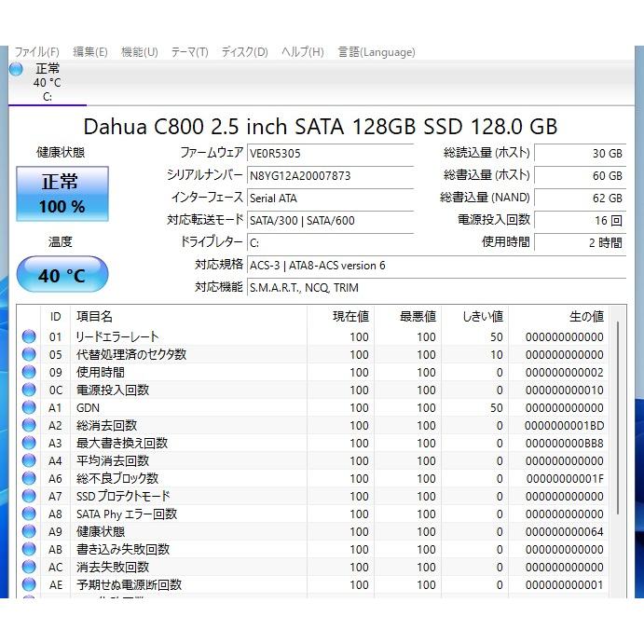The image size is (644, 644).
Task: Select the 予期せぬ電源断回数 attribute name
Action: point(129,584)
